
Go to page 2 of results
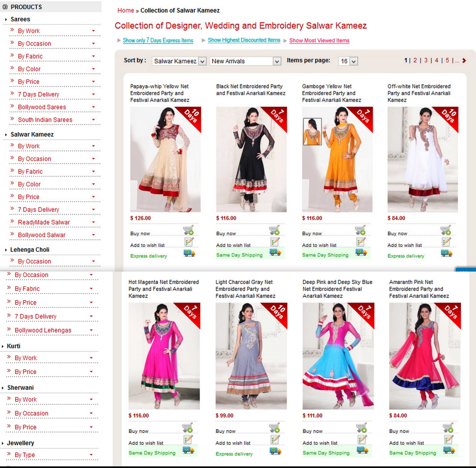[x=415, y=60]
